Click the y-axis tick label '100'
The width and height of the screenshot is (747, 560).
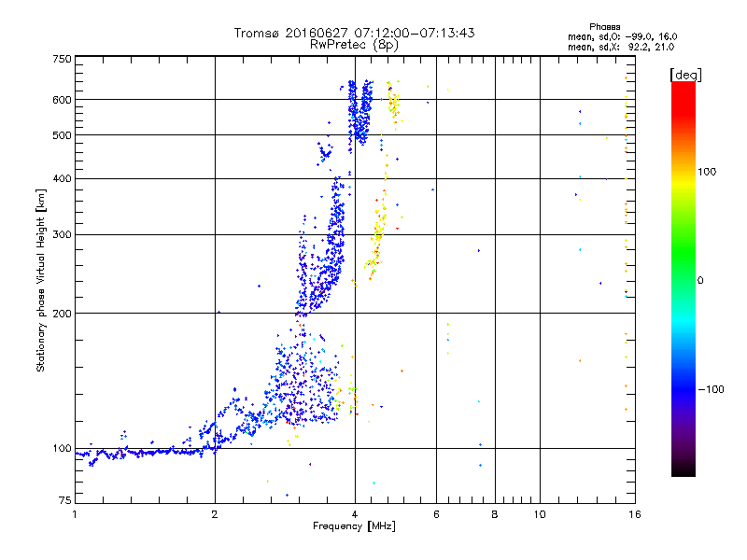[62, 449]
